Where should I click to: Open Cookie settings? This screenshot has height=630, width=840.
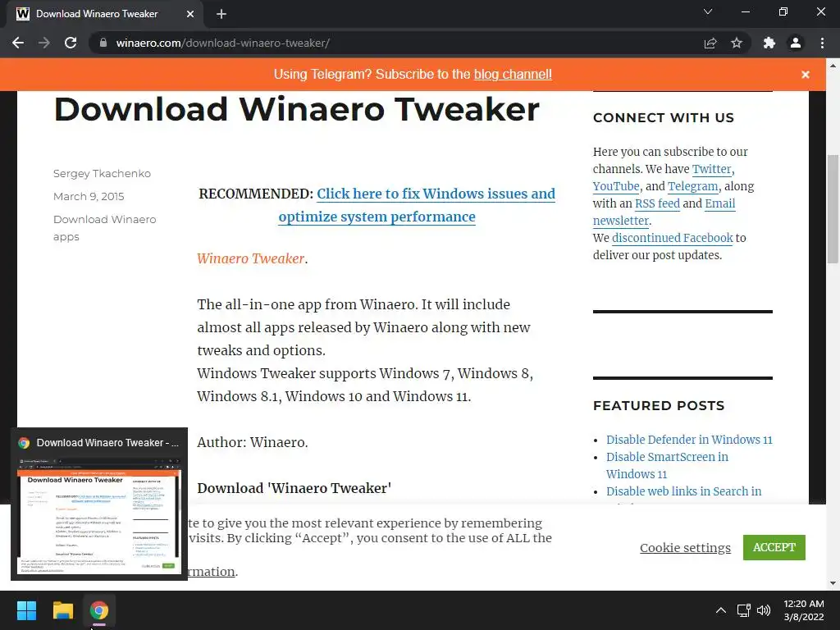pos(685,547)
